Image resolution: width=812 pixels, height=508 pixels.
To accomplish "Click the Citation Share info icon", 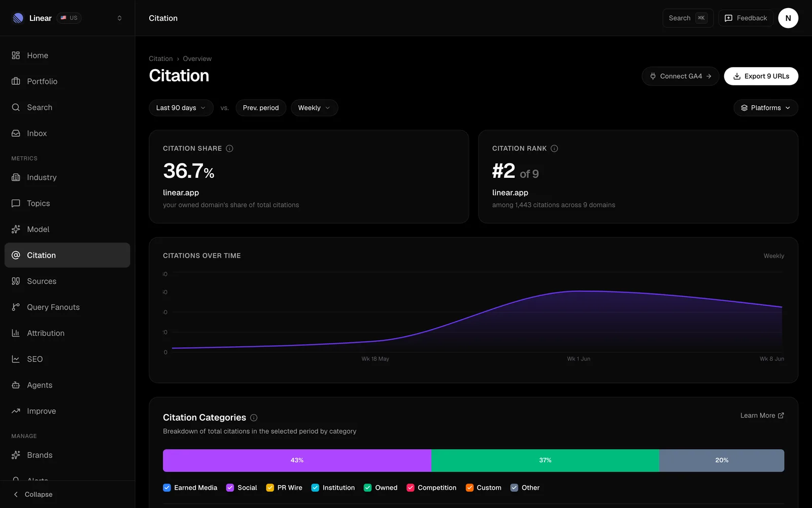I will [x=229, y=148].
